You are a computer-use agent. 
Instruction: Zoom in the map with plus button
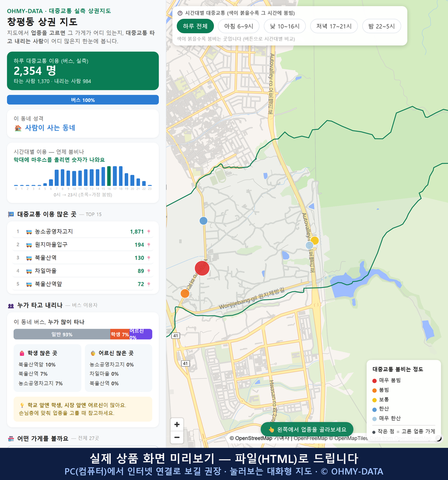pyautogui.click(x=177, y=424)
